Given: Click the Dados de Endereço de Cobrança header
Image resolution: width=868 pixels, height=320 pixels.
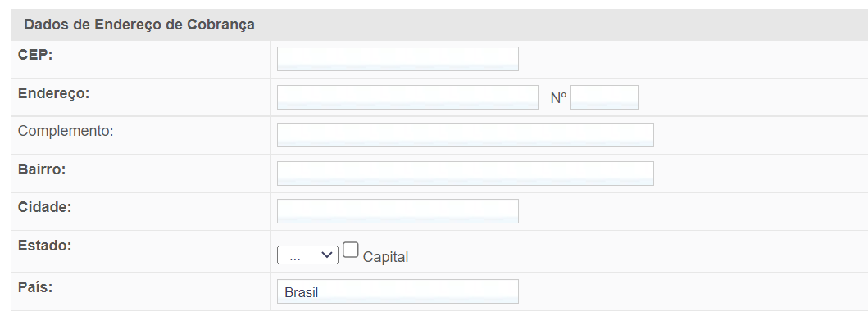Looking at the screenshot, I should (139, 25).
